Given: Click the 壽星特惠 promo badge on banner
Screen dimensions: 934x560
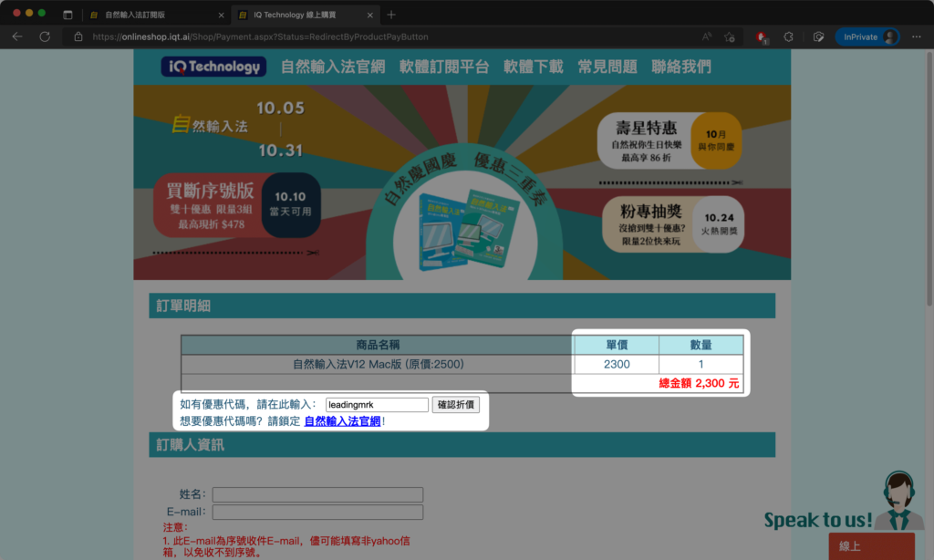Looking at the screenshot, I should click(x=669, y=141).
